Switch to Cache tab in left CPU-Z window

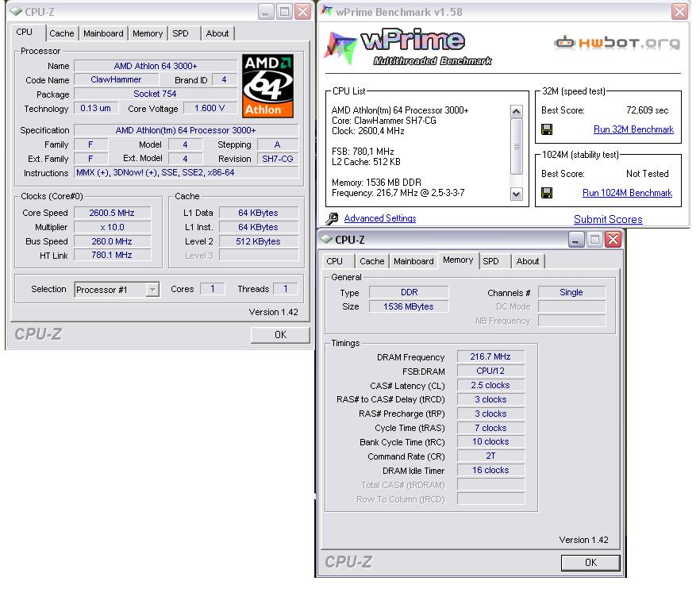(x=62, y=33)
